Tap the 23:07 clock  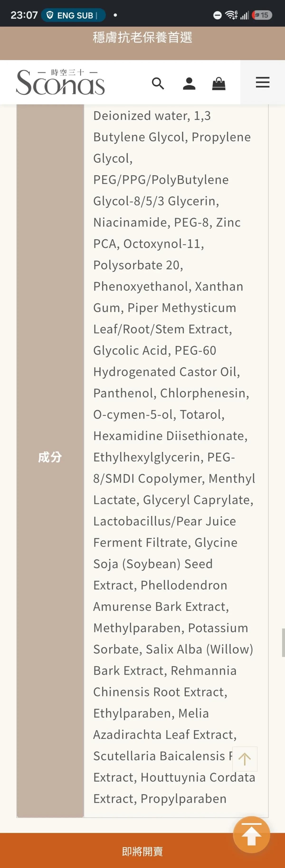click(x=24, y=15)
